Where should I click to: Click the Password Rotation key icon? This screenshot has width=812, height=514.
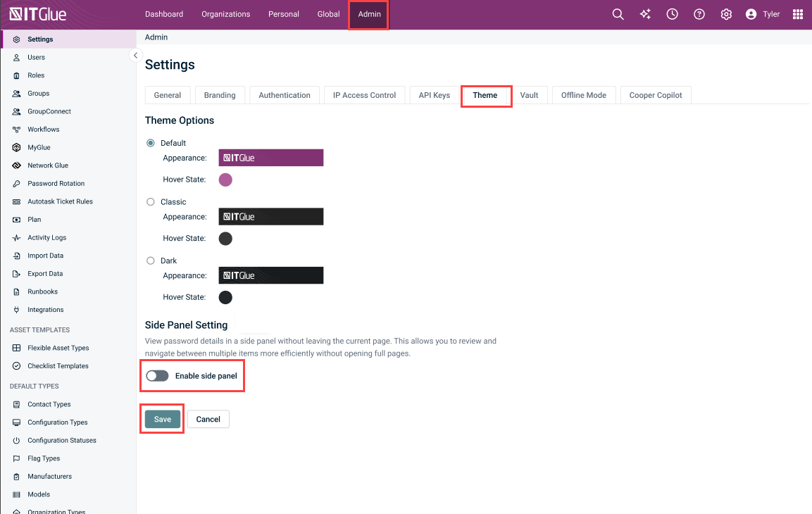tap(17, 184)
